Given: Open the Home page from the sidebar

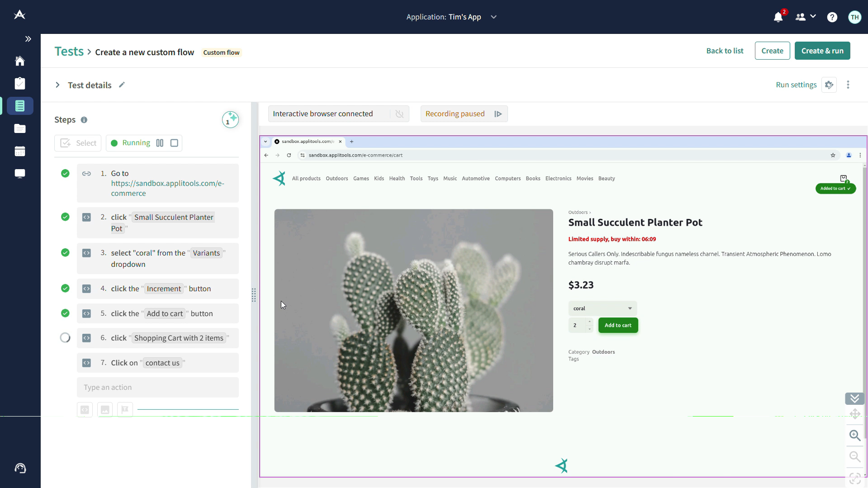Looking at the screenshot, I should pyautogui.click(x=20, y=61).
